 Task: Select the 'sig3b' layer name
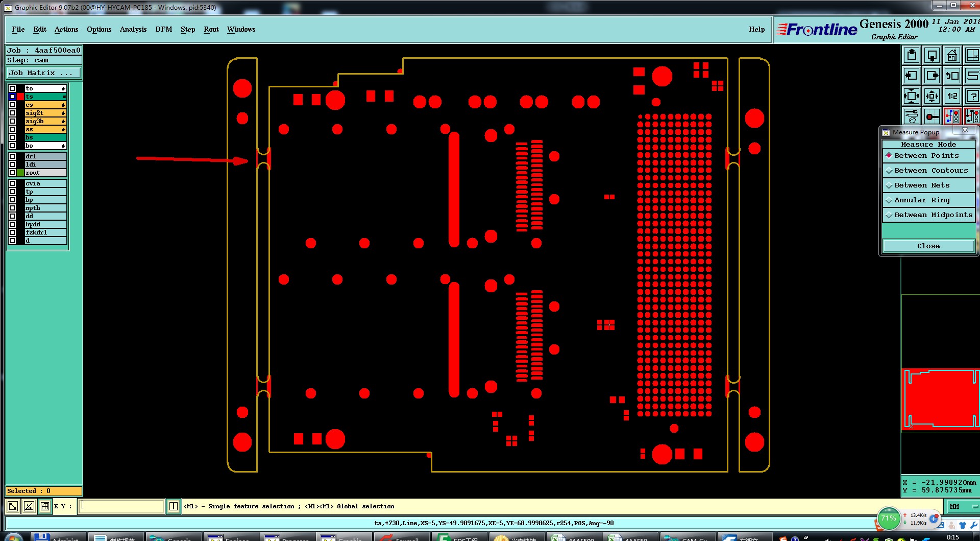click(46, 121)
